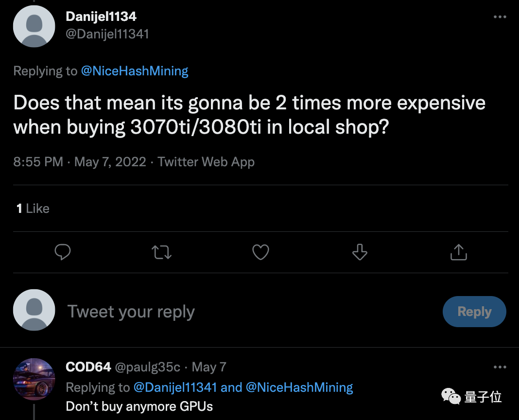
Task: Open the share tweet icon
Action: 458,252
